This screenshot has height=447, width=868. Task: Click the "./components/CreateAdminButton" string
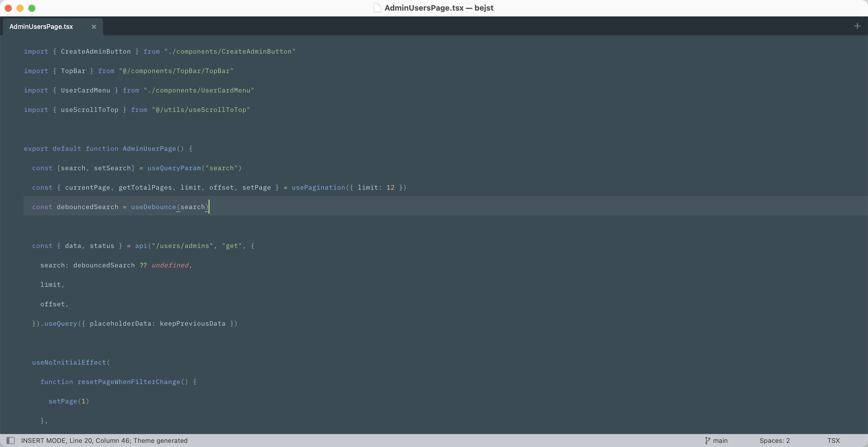(230, 51)
